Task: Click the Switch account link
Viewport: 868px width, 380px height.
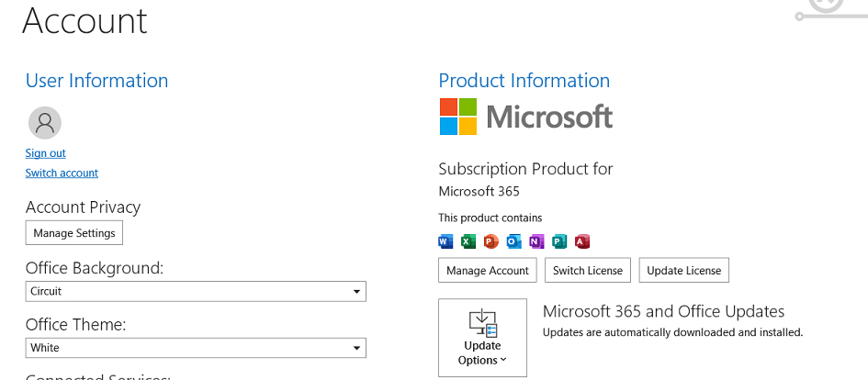Action: tap(62, 173)
